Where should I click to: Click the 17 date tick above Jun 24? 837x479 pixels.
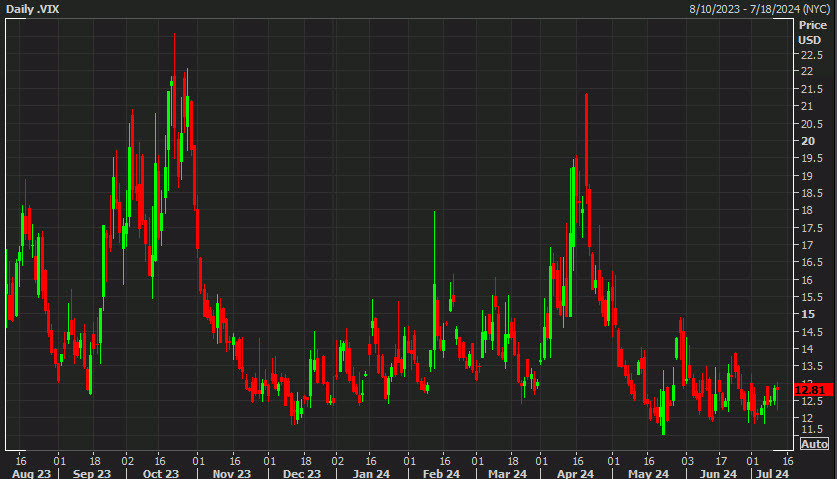click(721, 461)
